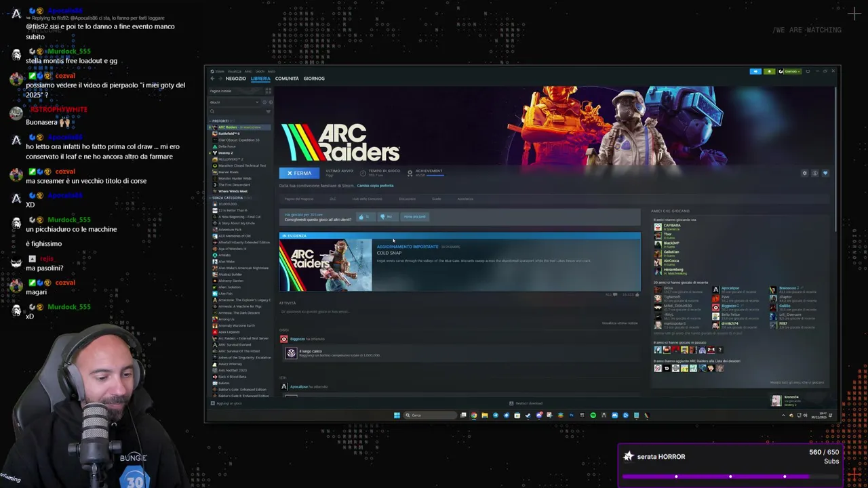Open Il lungo carico achievement icon

291,353
